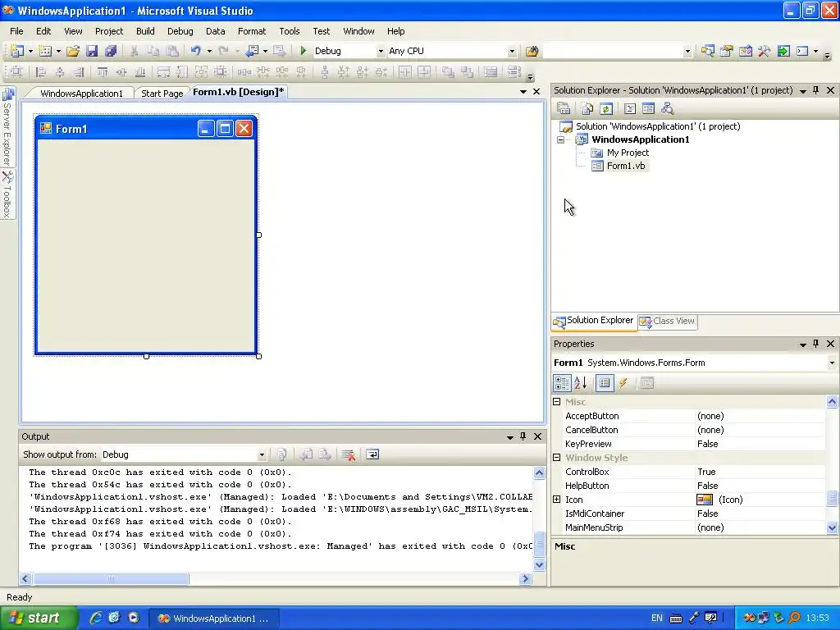Click the Output window scroll up arrow
Image resolution: width=840 pixels, height=630 pixels.
(540, 473)
